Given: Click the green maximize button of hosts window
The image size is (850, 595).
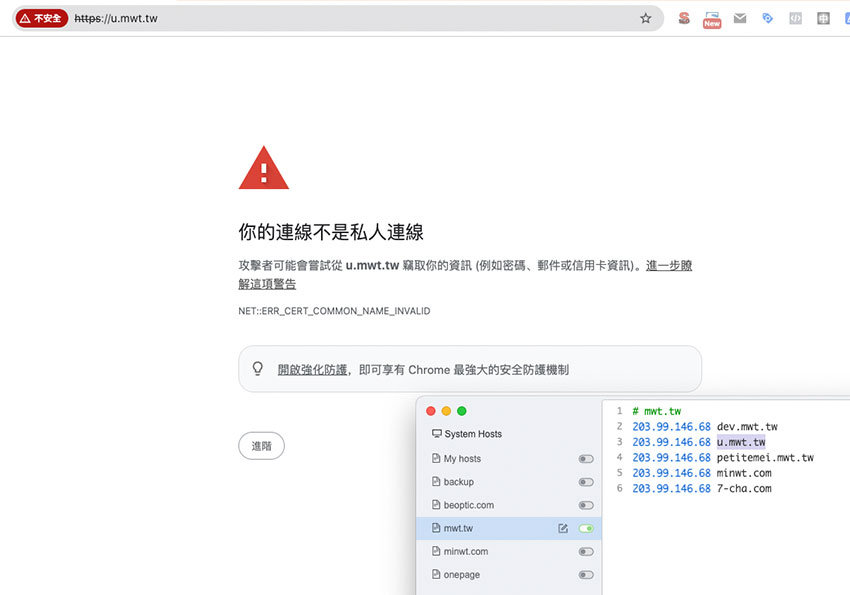Looking at the screenshot, I should click(462, 411).
